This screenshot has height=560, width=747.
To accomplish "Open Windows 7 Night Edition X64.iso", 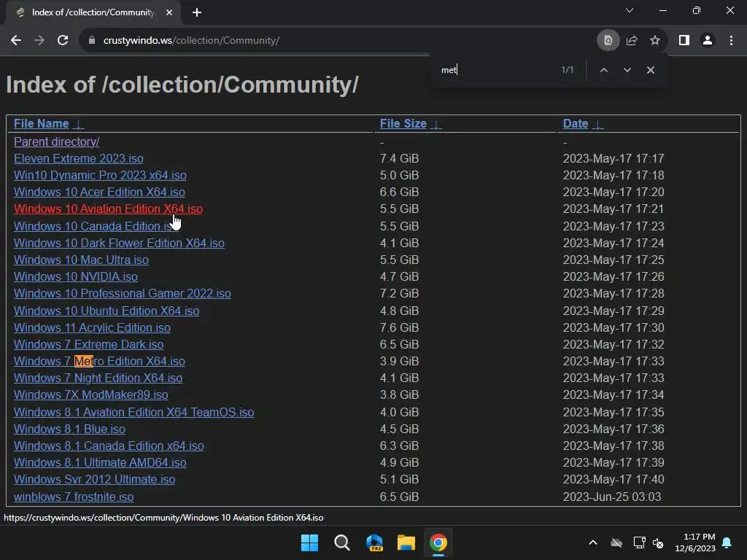I will pyautogui.click(x=98, y=378).
